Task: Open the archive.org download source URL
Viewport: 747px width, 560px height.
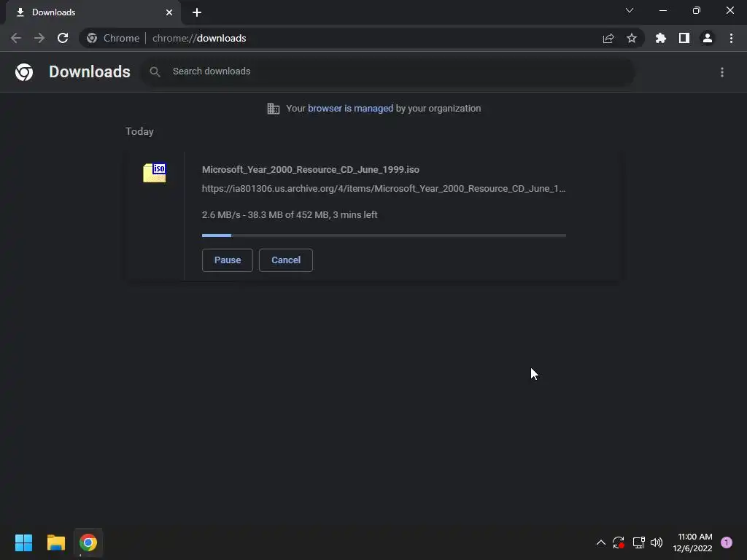Action: point(384,189)
